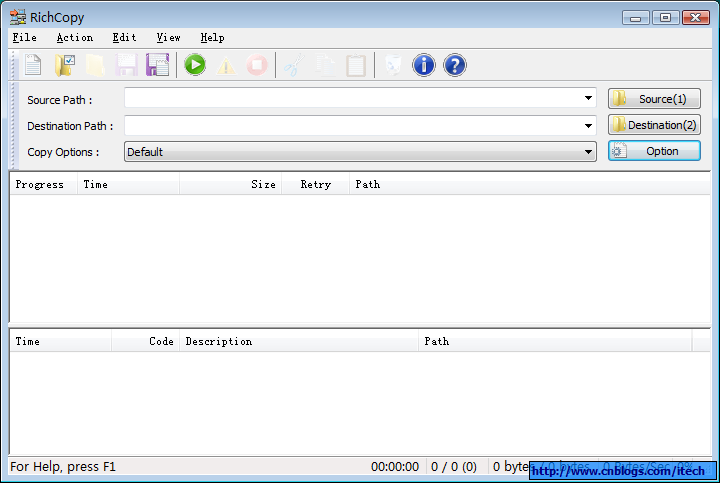Viewport: 720px width, 483px height.
Task: Click the Source(1) button
Action: pyautogui.click(x=654, y=99)
